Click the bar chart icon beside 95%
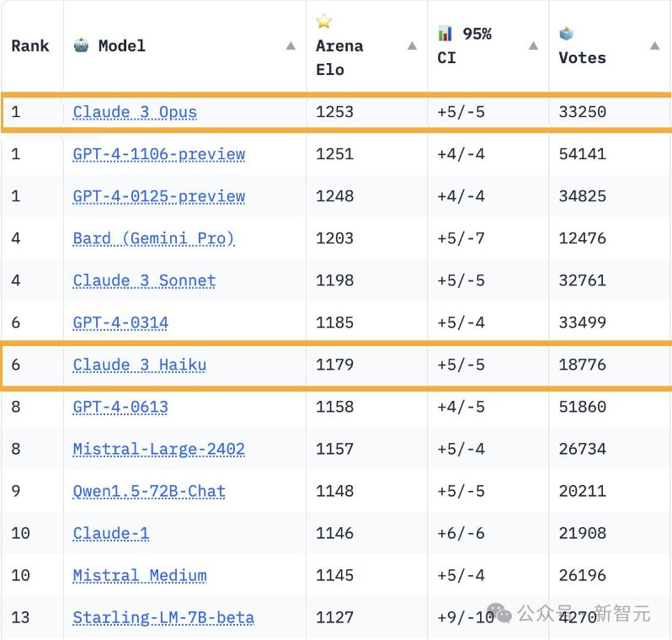 (445, 34)
